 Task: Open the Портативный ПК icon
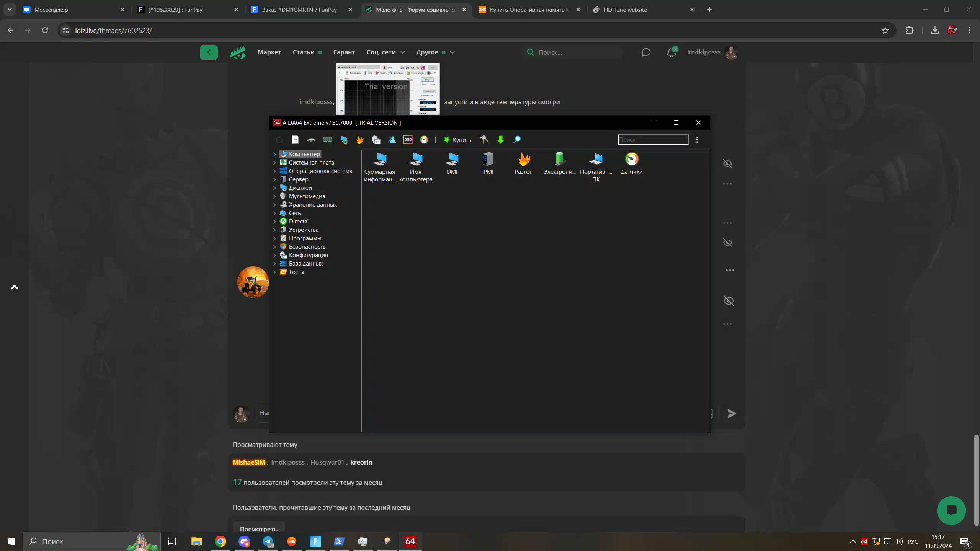596,167
